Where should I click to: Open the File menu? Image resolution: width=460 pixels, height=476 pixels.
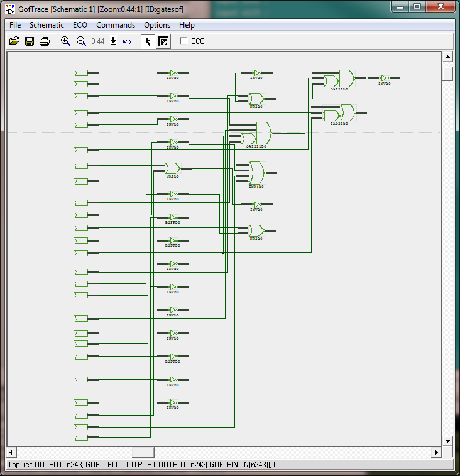[x=15, y=25]
